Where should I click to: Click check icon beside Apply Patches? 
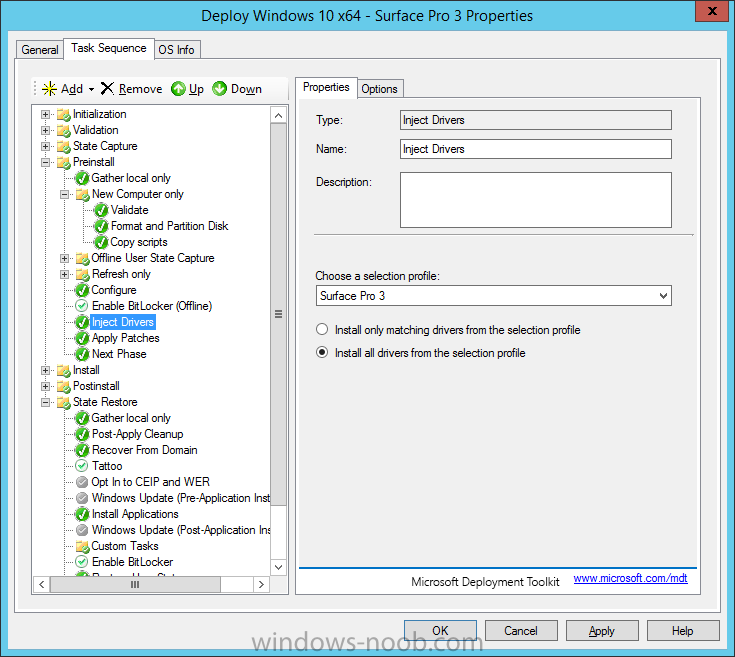pos(82,338)
